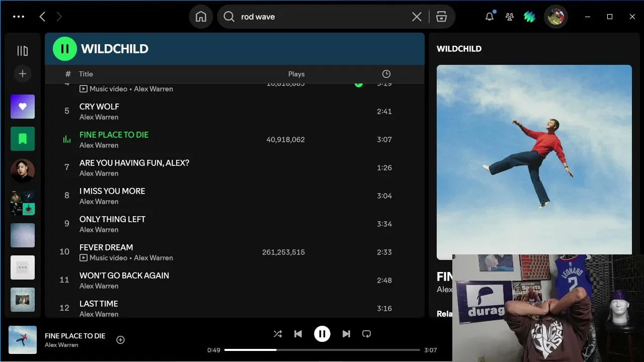Click the 3:07 total time in player
This screenshot has width=644, height=362.
(430, 350)
